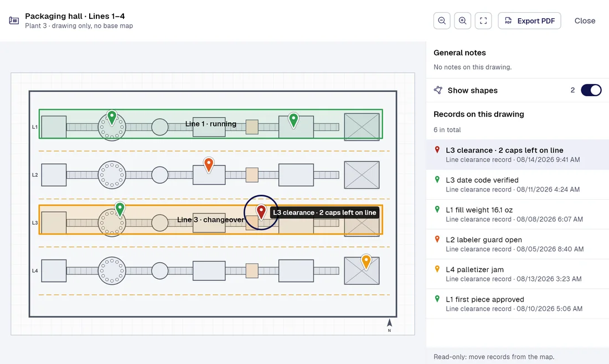Click green pin on Line 1 rotary filler
The width and height of the screenshot is (609, 364).
coord(112,118)
